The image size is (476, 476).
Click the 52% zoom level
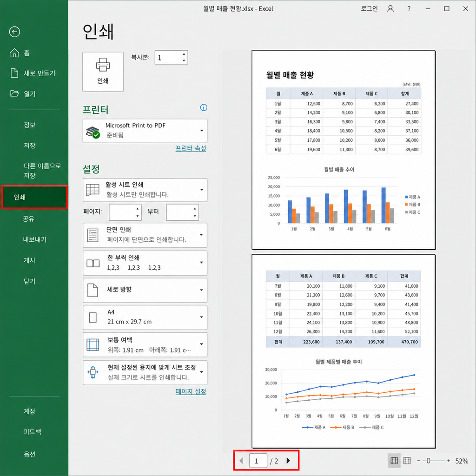coord(462,461)
